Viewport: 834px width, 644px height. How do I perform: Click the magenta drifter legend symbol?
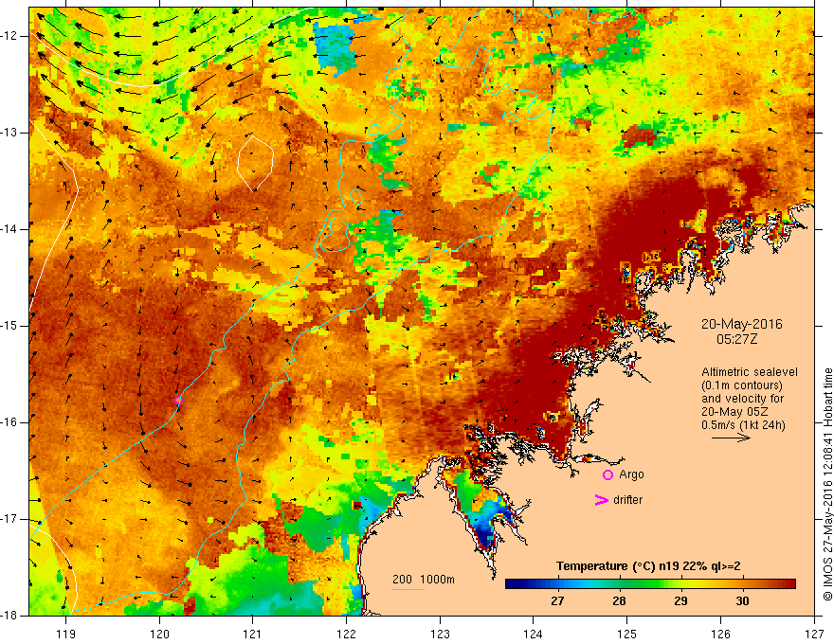coord(601,500)
